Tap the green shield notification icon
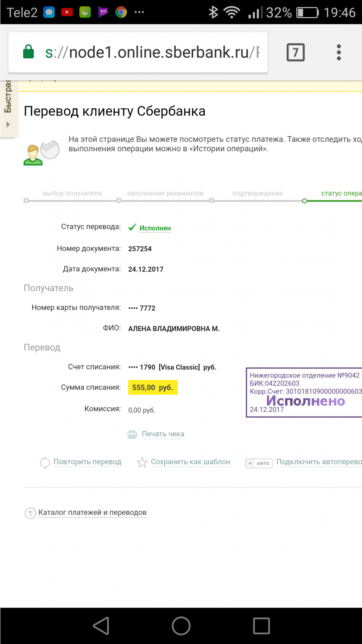Image resolution: width=362 pixels, height=644 pixels. pyautogui.click(x=85, y=12)
